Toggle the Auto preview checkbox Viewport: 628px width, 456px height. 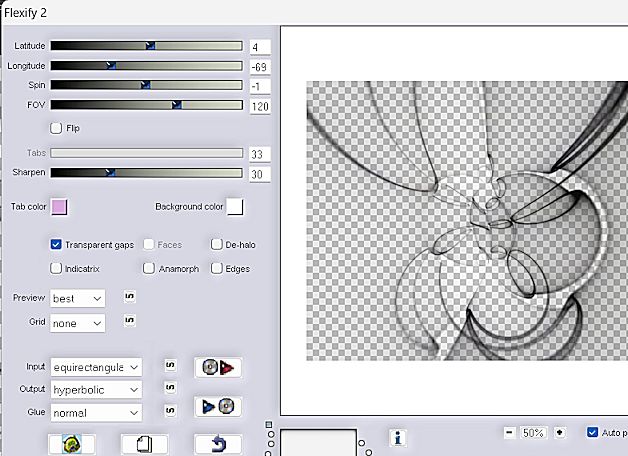593,433
